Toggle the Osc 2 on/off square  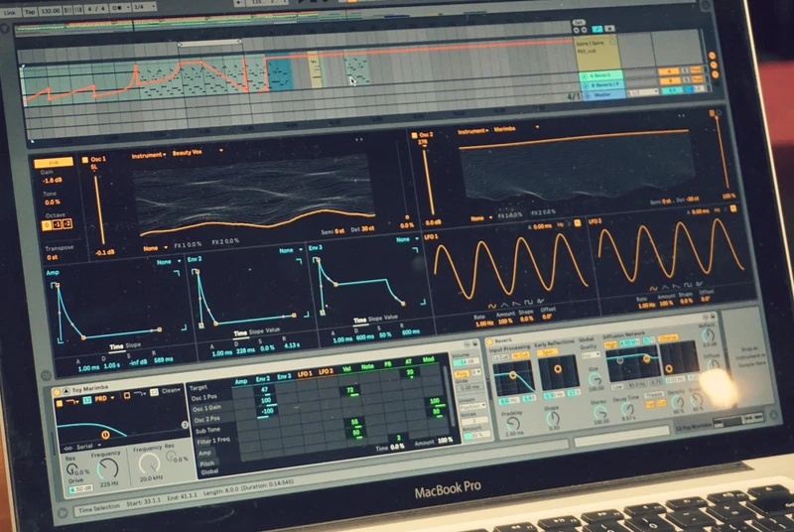[x=414, y=136]
